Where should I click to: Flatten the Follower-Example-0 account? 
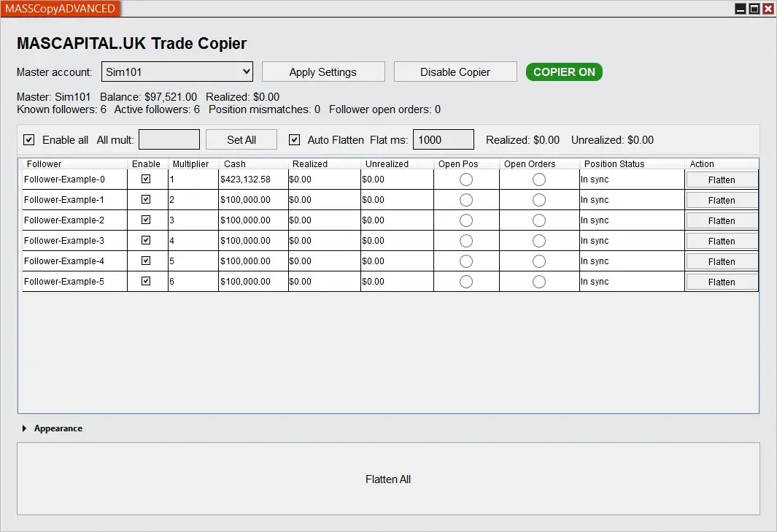coord(722,180)
